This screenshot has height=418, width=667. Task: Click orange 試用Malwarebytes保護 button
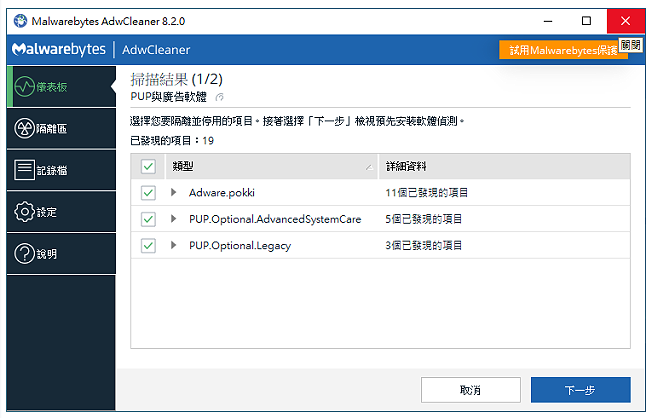coord(563,50)
